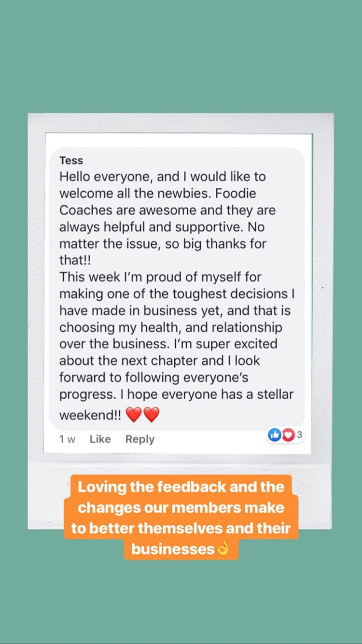This screenshot has width=362, height=644.
Task: Click the blue thumbs-up reaction icon
Action: [x=274, y=435]
